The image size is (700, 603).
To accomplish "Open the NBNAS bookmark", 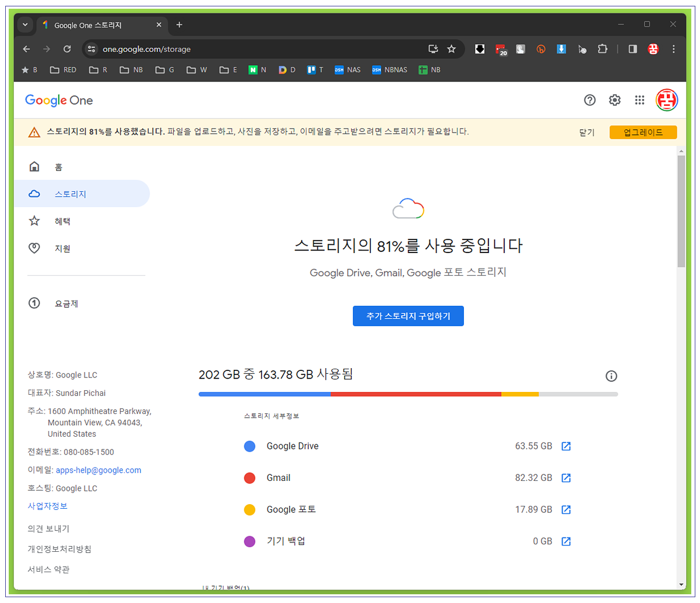I will (x=390, y=70).
